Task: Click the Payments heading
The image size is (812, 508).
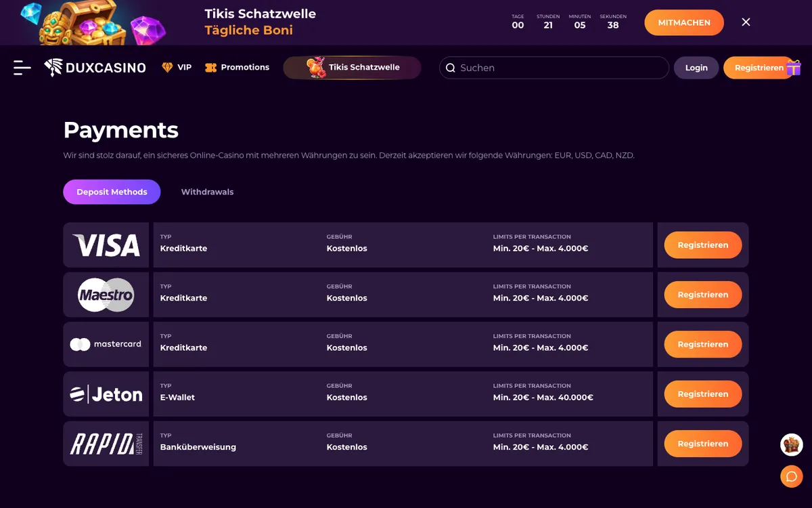Action: (x=121, y=130)
